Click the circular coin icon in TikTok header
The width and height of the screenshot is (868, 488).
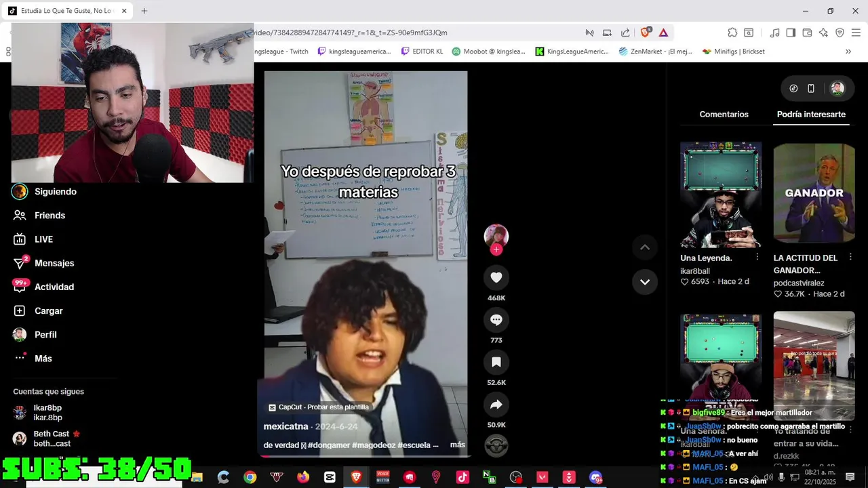pyautogui.click(x=793, y=88)
